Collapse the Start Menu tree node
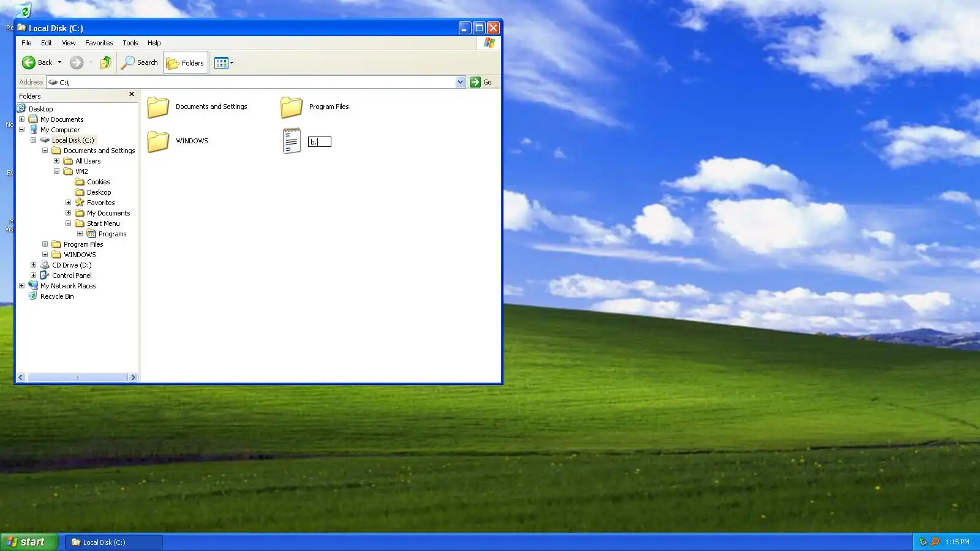980x551 pixels. [69, 223]
